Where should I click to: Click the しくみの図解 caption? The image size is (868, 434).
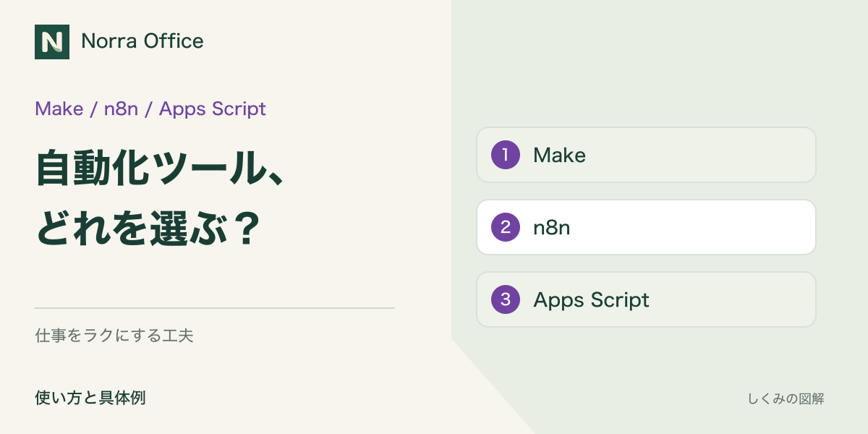[x=786, y=399]
